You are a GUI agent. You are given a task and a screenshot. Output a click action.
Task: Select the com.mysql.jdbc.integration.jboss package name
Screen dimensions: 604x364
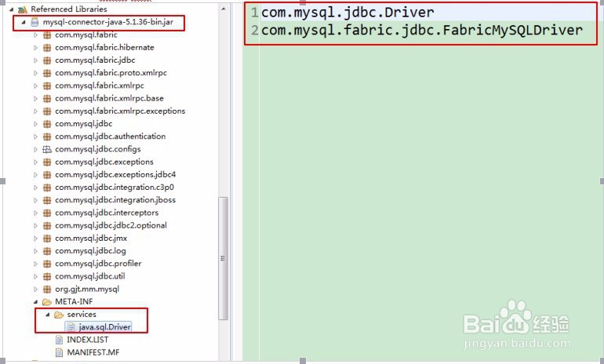(x=115, y=200)
